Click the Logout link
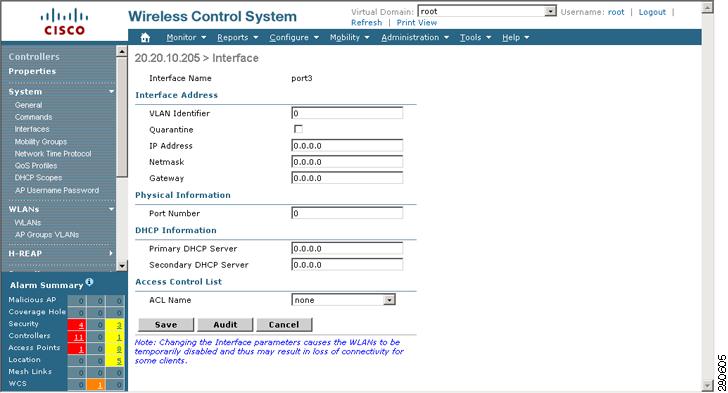This screenshot has height=393, width=728. pos(652,12)
